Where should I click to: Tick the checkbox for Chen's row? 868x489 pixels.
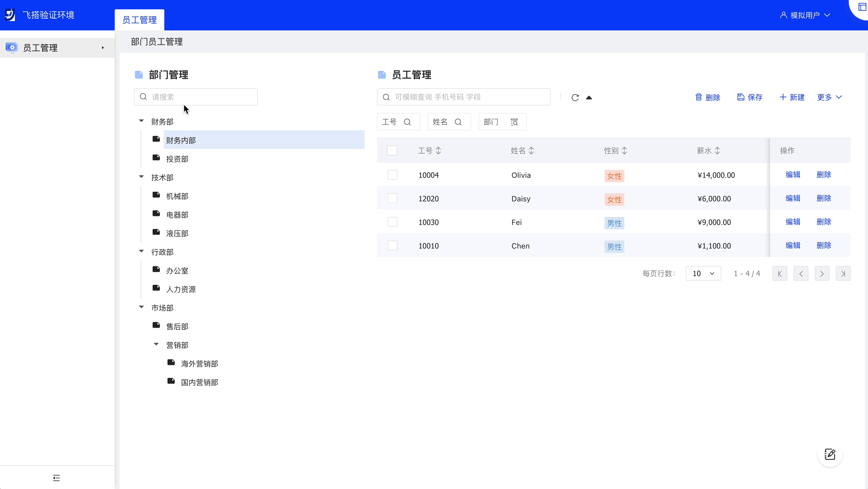point(392,245)
